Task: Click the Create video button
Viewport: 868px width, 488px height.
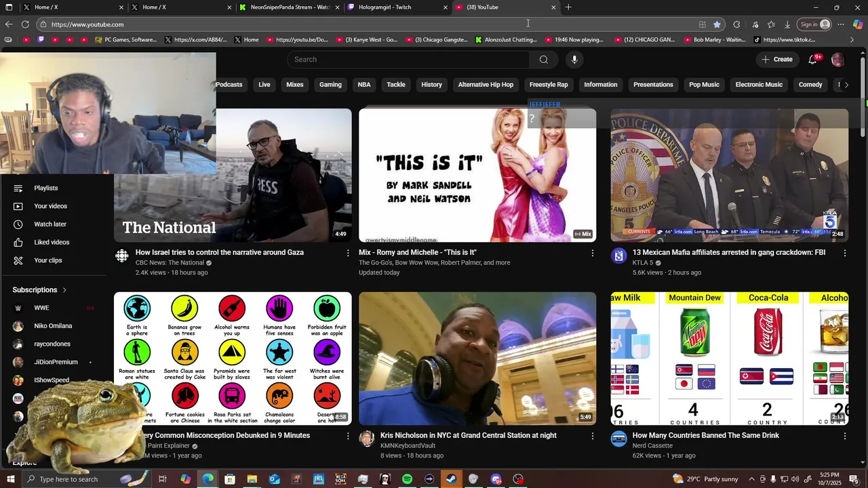Action: click(x=776, y=60)
